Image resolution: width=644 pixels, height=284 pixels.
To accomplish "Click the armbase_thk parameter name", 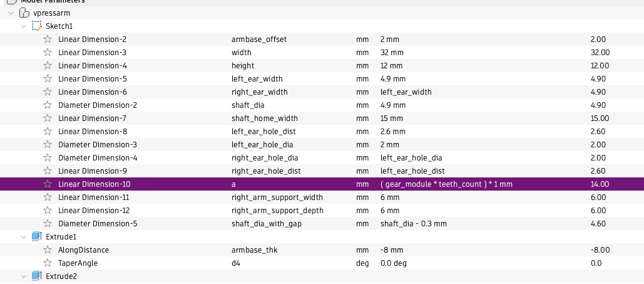I will (253, 250).
